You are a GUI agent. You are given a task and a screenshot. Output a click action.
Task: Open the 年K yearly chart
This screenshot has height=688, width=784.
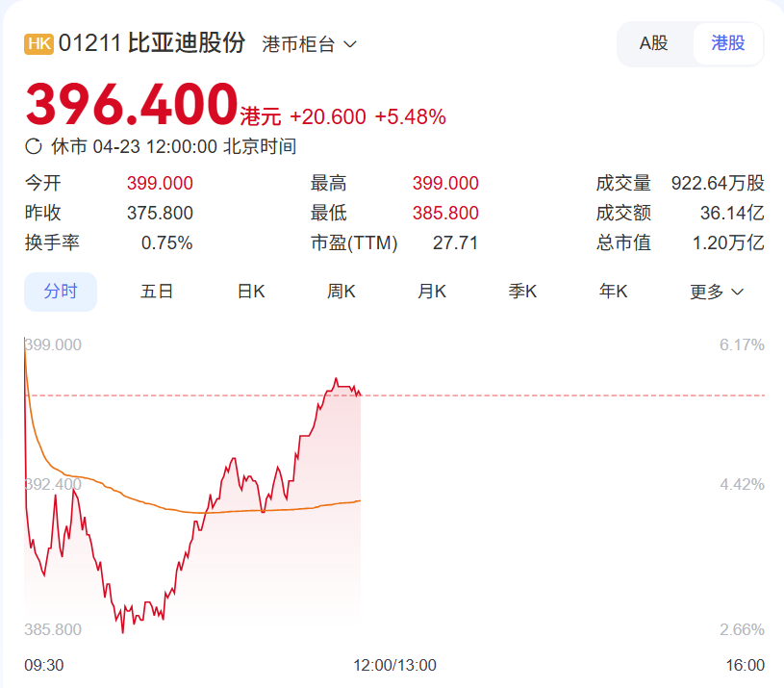[x=613, y=292]
